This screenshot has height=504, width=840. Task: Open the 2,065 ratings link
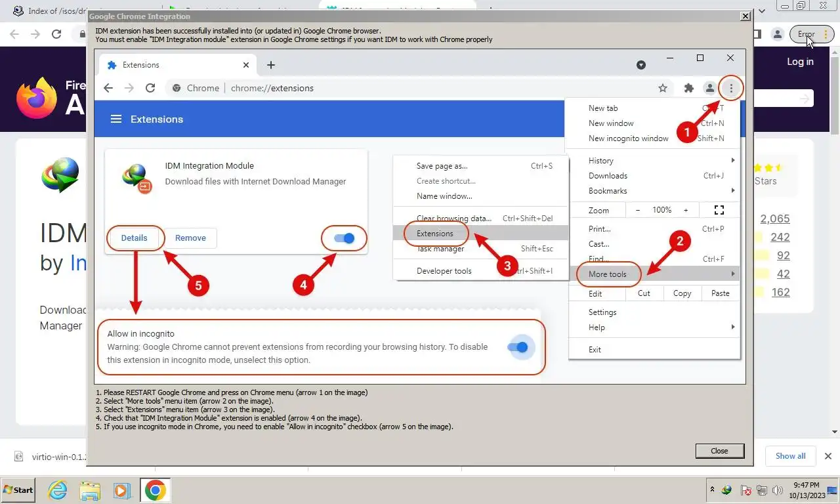point(774,219)
